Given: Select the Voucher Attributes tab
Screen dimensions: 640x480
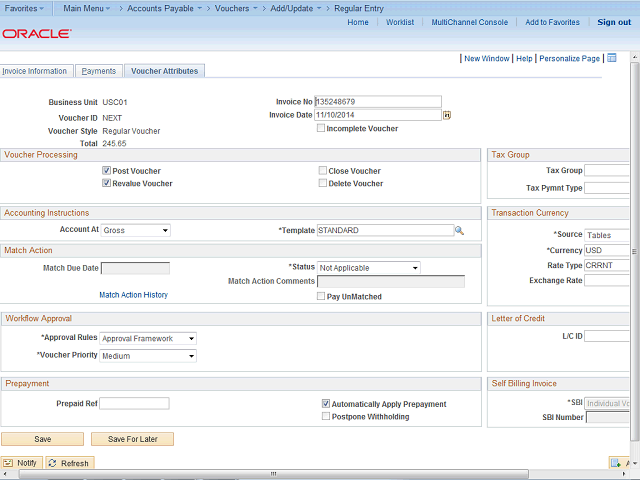Looking at the screenshot, I should click(x=164, y=71).
